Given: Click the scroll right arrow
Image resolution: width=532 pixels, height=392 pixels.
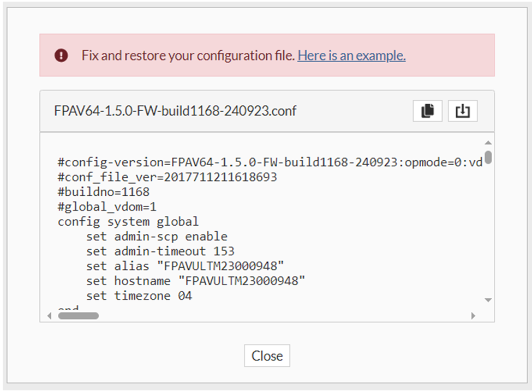Looking at the screenshot, I should [x=473, y=315].
